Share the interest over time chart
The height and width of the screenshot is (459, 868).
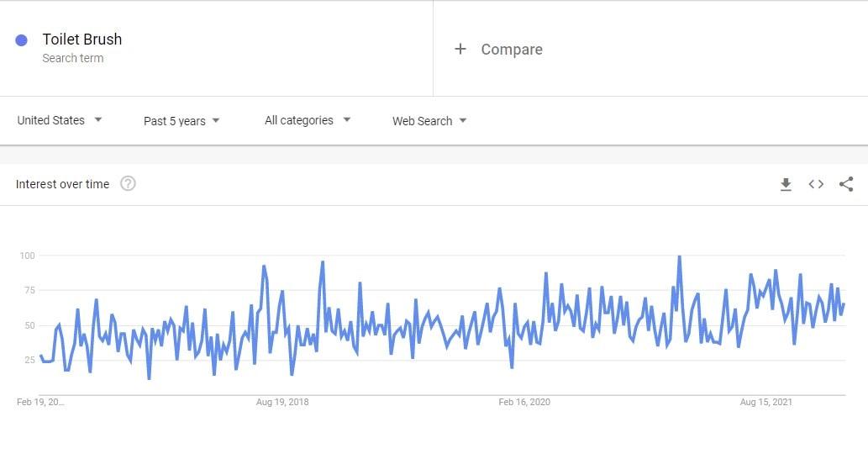[846, 184]
